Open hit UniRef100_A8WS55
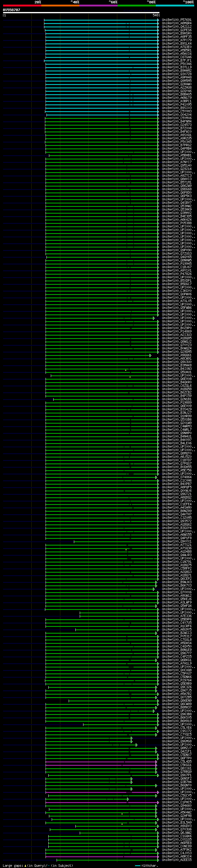197x868 pixels. (176, 535)
